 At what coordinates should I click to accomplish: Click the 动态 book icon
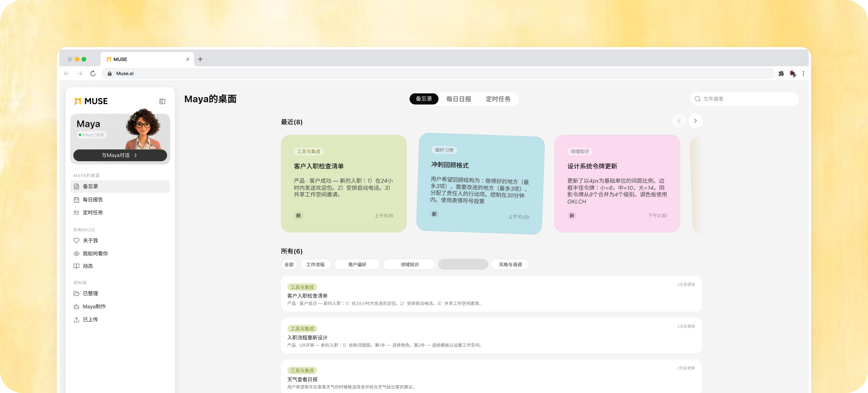[x=76, y=266]
